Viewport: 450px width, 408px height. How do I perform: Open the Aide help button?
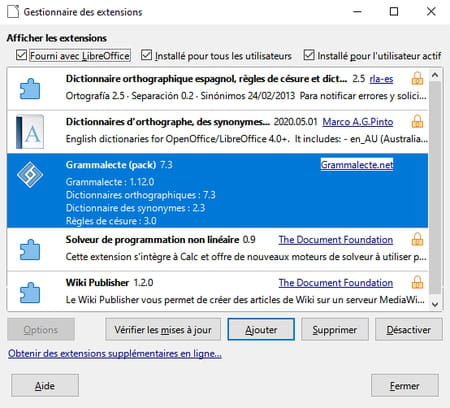coord(45,386)
